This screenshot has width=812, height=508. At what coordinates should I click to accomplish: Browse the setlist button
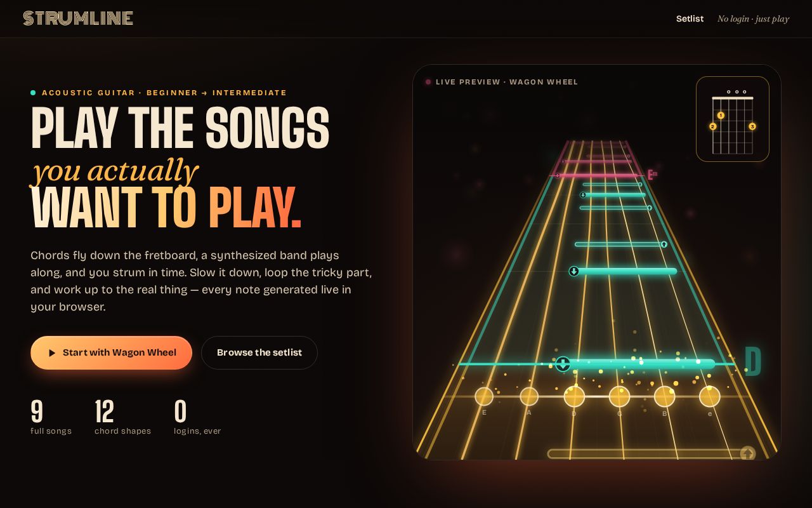point(259,352)
